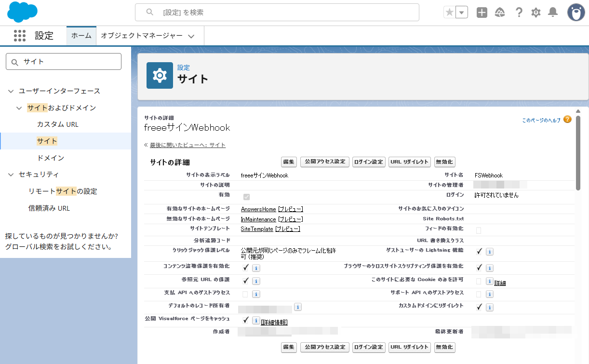Viewport: 589px width, 364px height.
Task: Open the AnswersHome page link
Action: (x=258, y=209)
